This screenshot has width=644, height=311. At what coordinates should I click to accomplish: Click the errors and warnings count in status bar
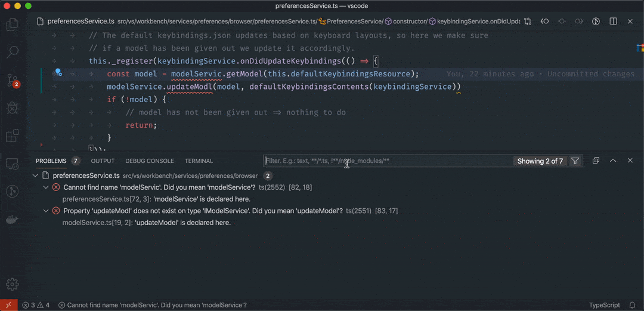click(36, 305)
